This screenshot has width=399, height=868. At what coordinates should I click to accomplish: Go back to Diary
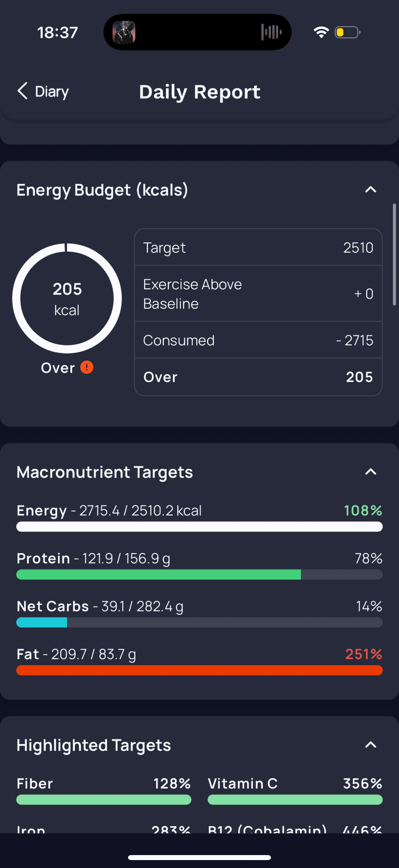43,91
